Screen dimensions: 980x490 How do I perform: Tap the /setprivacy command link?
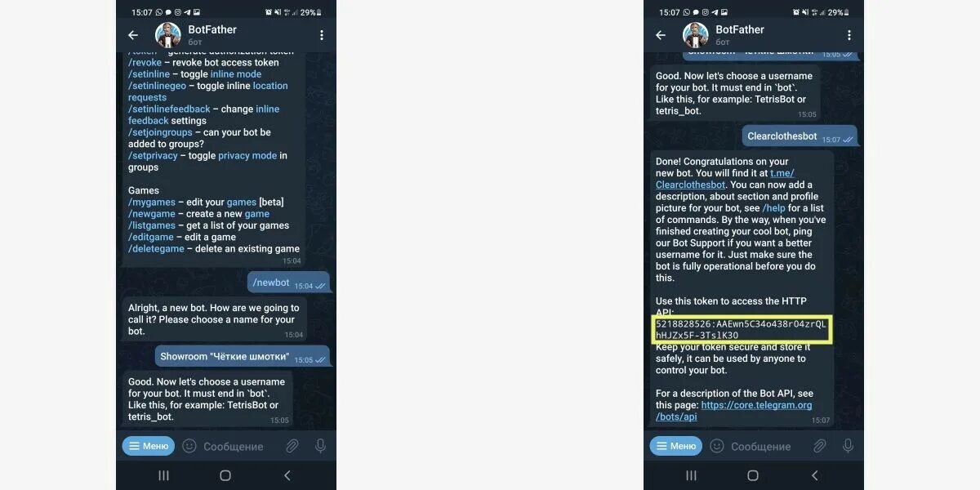155,155
